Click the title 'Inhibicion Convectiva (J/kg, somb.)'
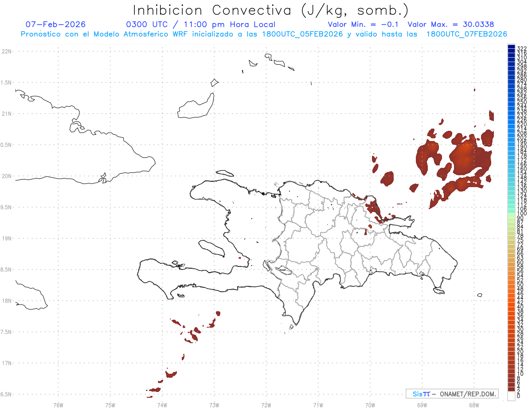 271,10
